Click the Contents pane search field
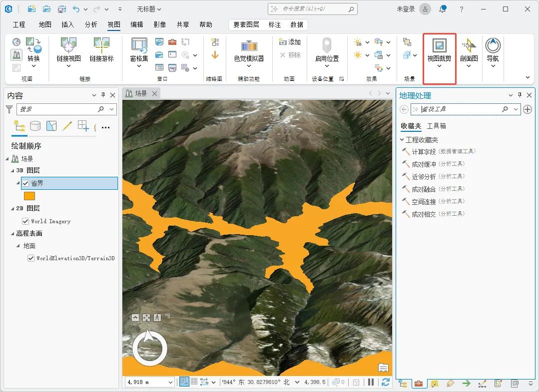Image resolution: width=539 pixels, height=392 pixels. point(66,109)
